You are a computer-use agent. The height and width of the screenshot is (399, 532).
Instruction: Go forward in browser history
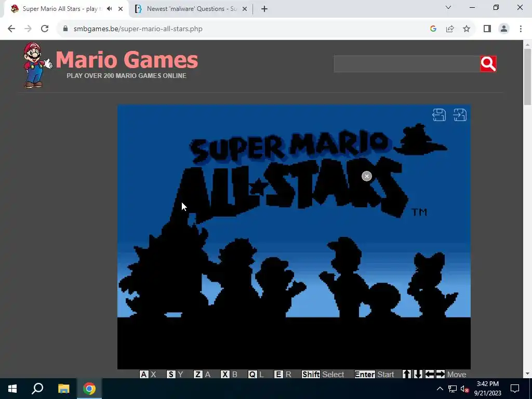coord(28,29)
